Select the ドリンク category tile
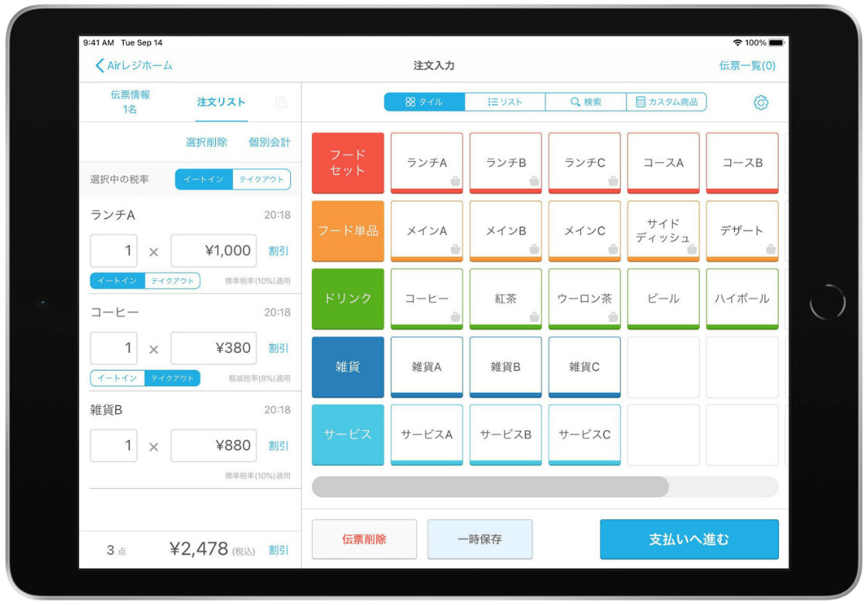 pos(347,298)
